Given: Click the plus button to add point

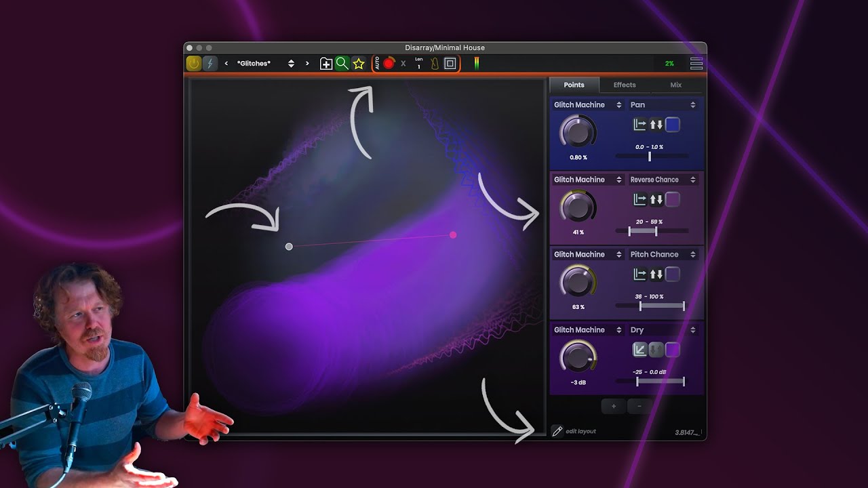Looking at the screenshot, I should tap(614, 406).
